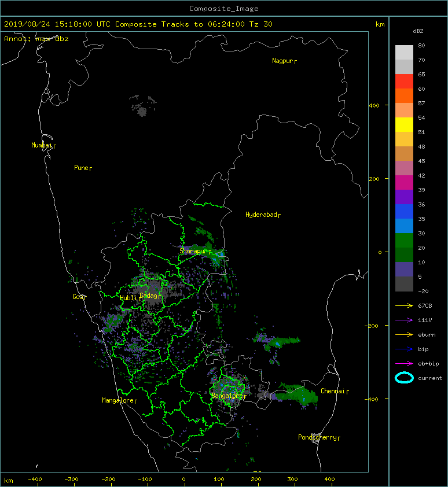Click the 80 dBZ scale value
The height and width of the screenshot is (487, 448).
pyautogui.click(x=421, y=45)
